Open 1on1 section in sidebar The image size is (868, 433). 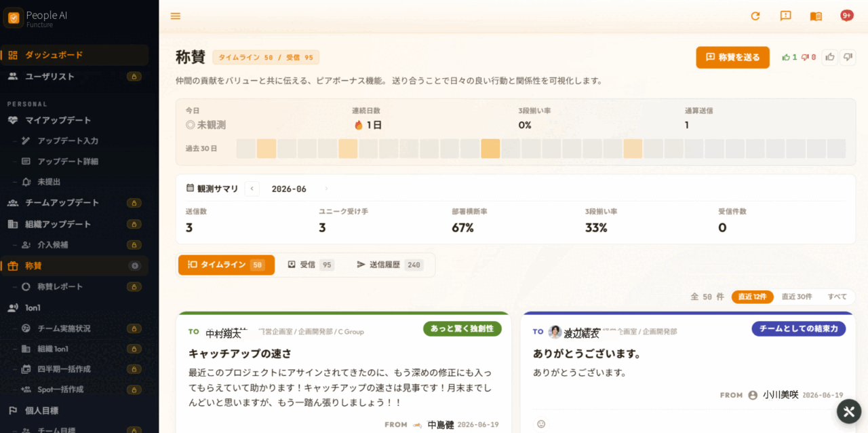coord(75,307)
